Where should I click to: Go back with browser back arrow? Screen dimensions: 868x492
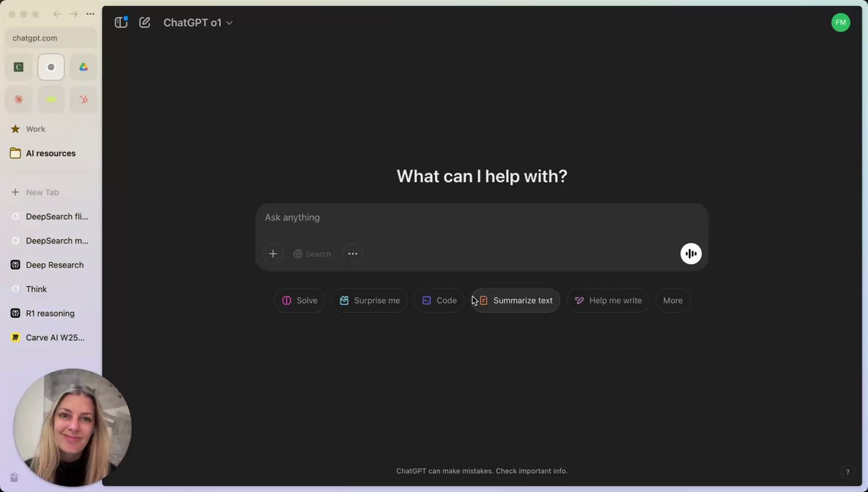(57, 14)
